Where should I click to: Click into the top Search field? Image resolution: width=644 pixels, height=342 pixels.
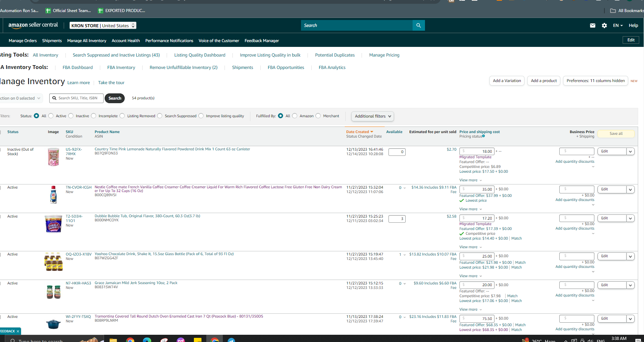[357, 26]
